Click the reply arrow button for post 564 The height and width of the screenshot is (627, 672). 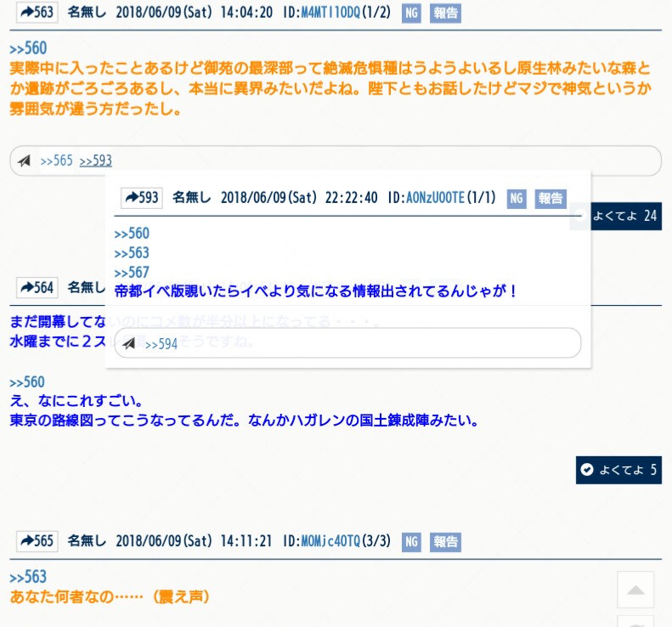click(37, 288)
